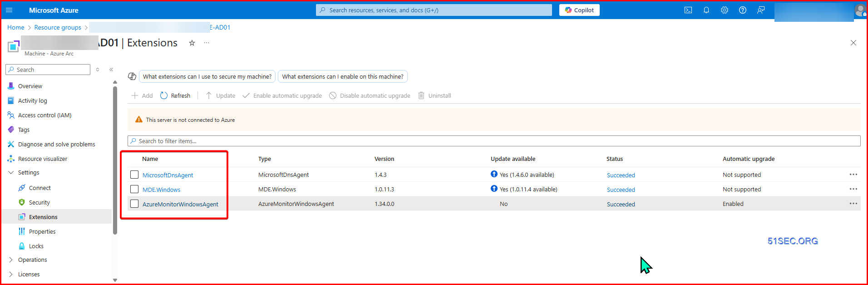Select the MicrosoftDnsAgent checkbox
This screenshot has height=285, width=868.
click(134, 175)
